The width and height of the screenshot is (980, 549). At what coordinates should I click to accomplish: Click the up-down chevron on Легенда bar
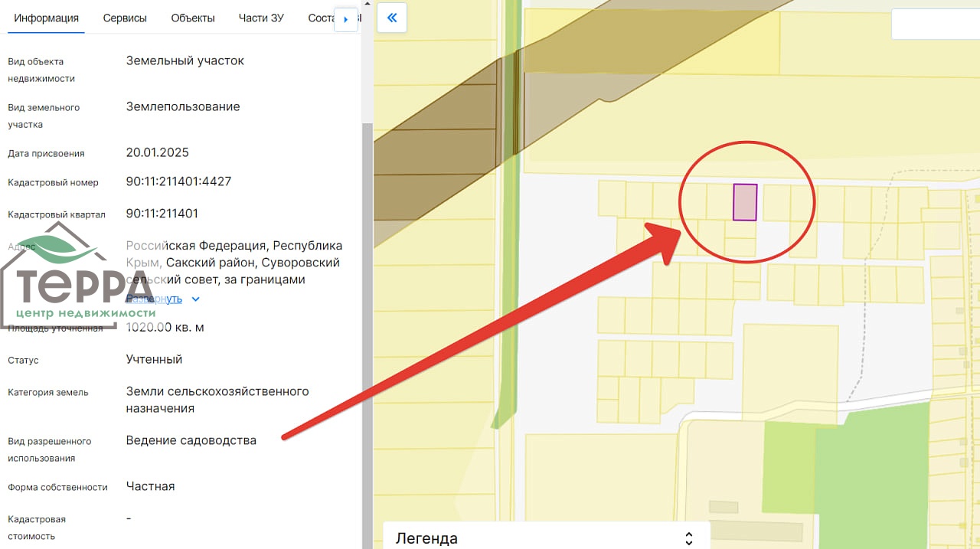pos(688,538)
